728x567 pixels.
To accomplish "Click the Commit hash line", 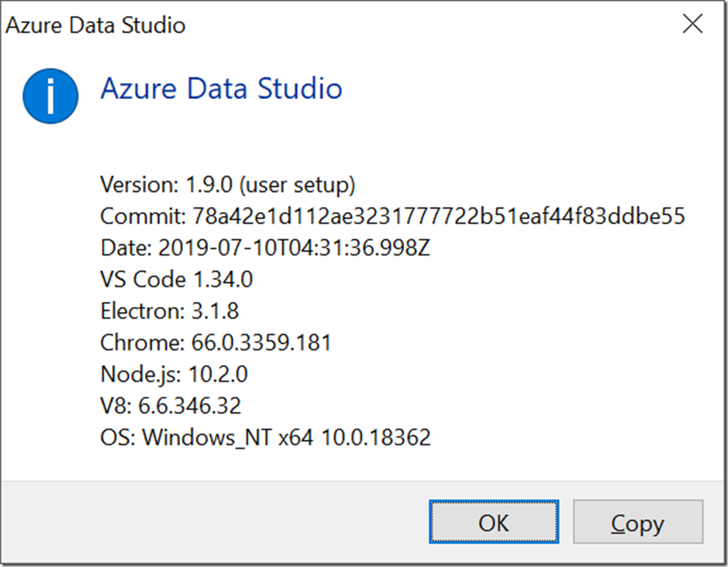I will (x=392, y=216).
